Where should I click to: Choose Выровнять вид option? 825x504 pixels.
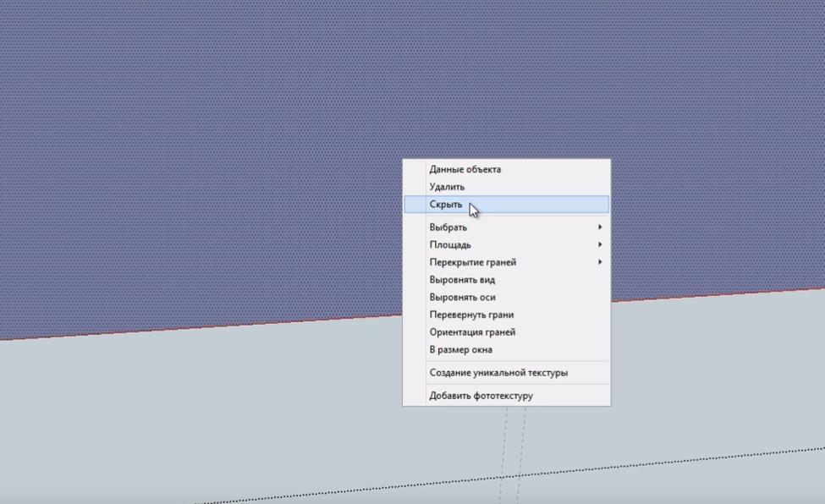click(462, 280)
